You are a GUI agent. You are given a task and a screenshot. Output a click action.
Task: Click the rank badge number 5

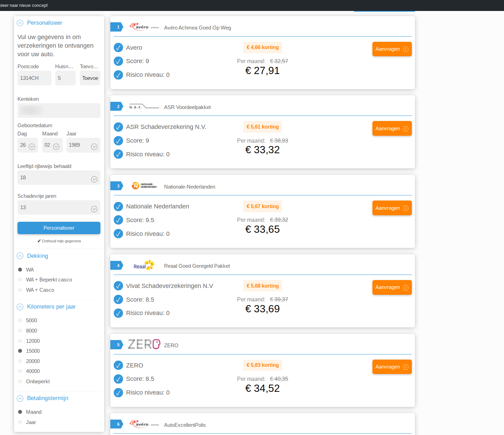[x=117, y=345]
